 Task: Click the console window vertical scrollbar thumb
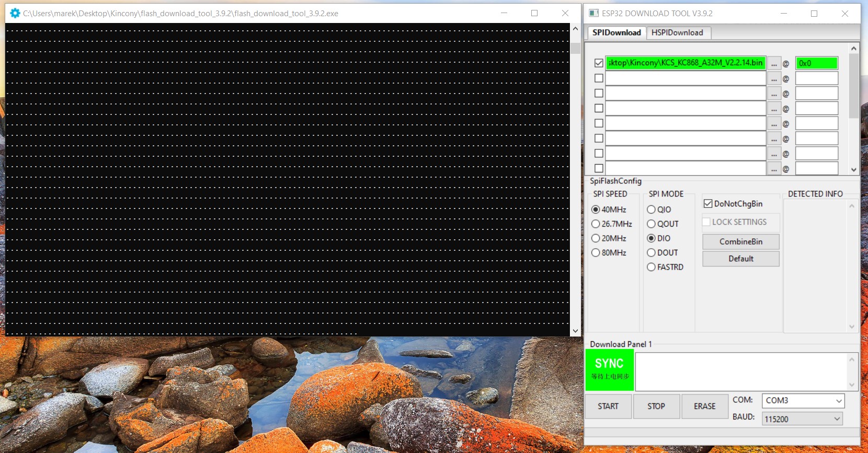pos(575,48)
